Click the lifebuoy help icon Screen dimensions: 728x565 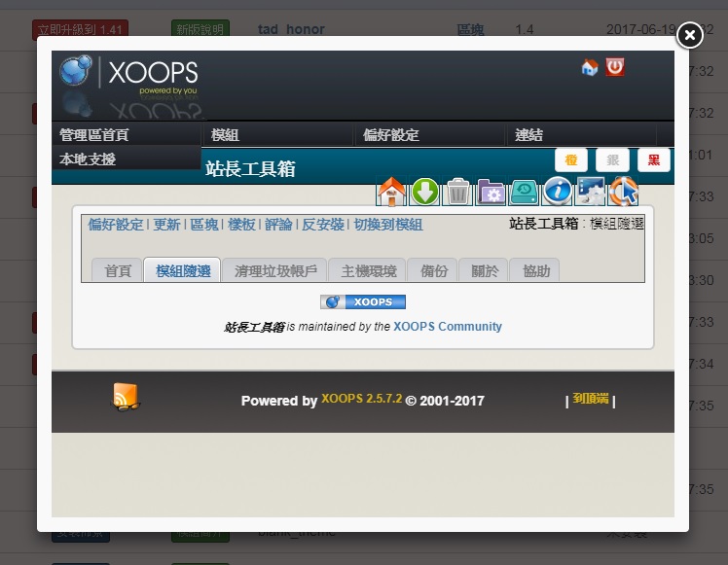[624, 191]
